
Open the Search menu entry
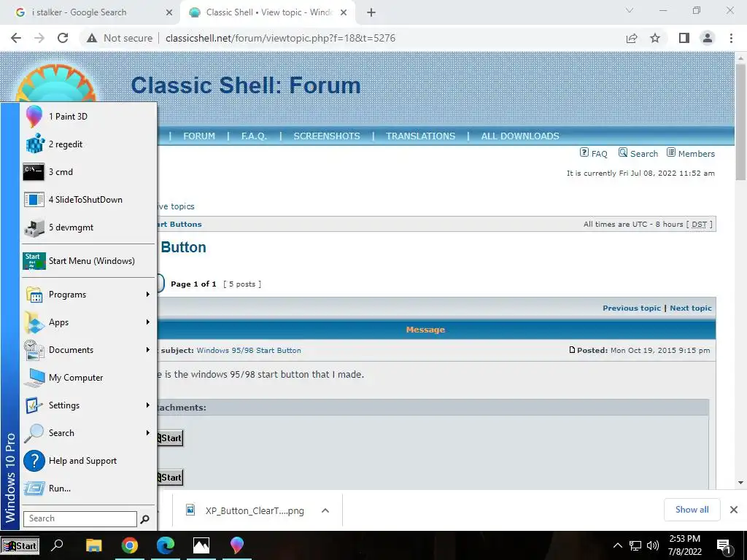88,433
